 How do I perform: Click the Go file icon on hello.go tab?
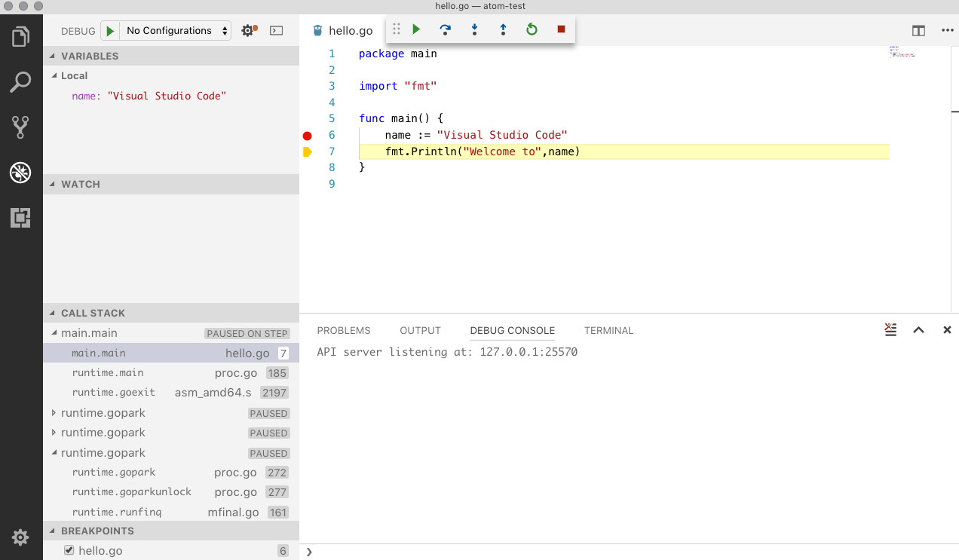click(x=318, y=31)
